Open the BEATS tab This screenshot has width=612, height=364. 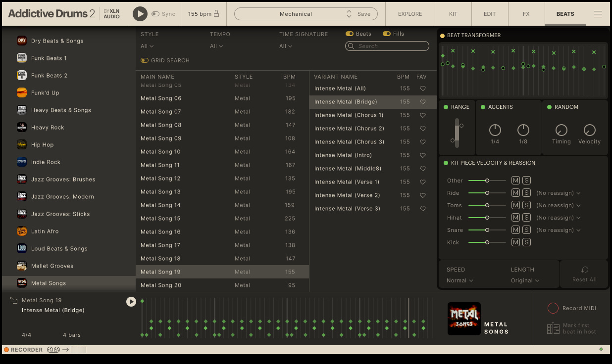(565, 14)
